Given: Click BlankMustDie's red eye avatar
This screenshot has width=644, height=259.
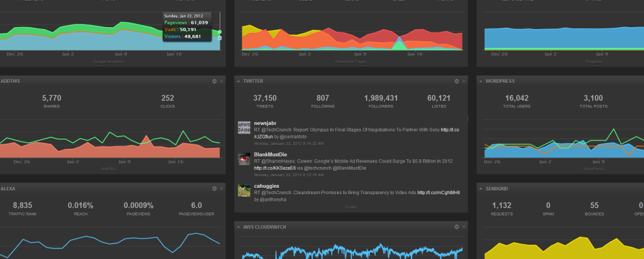Looking at the screenshot, I should [244, 159].
